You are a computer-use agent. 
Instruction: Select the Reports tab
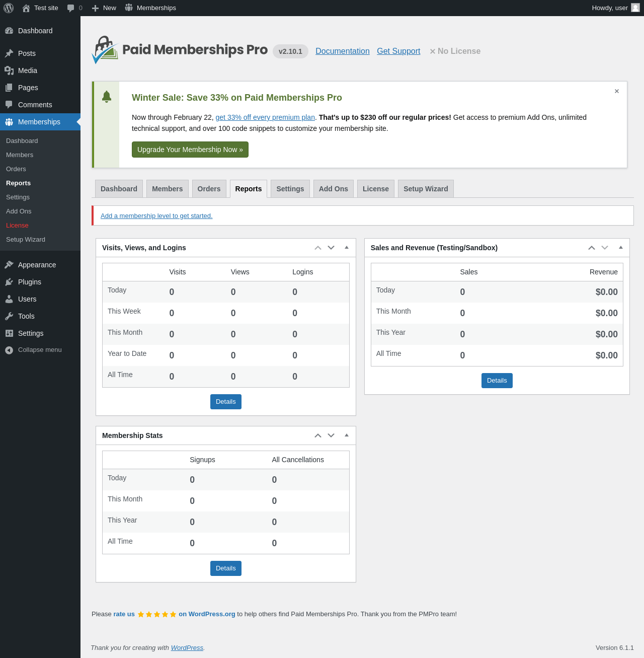(249, 189)
